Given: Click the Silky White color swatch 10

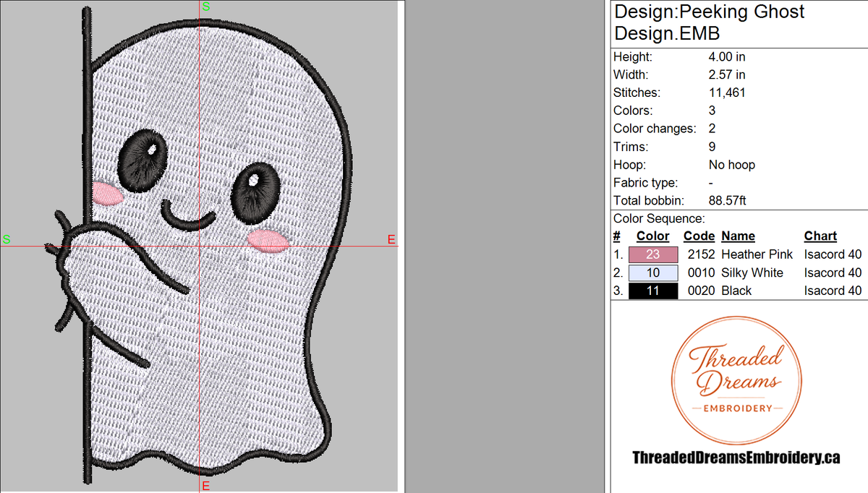Looking at the screenshot, I should 653,273.
